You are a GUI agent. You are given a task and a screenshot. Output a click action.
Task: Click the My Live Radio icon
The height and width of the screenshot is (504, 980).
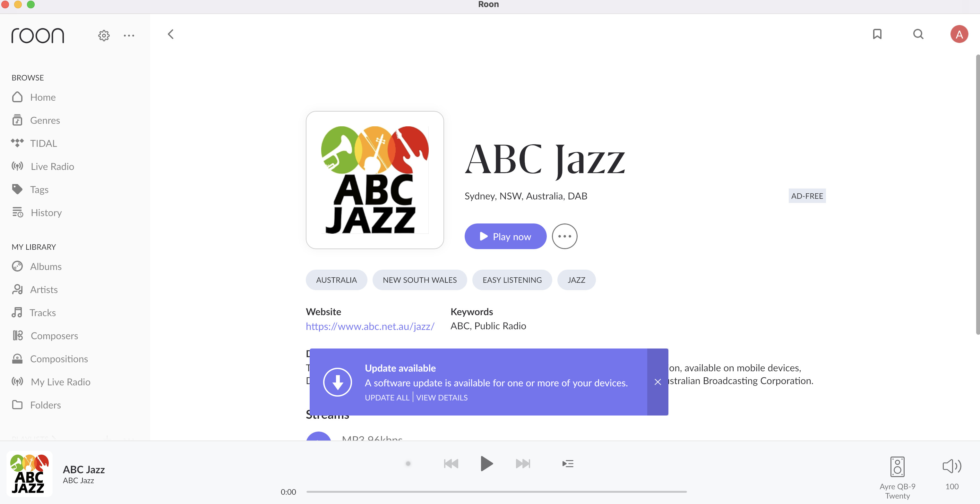[17, 382]
